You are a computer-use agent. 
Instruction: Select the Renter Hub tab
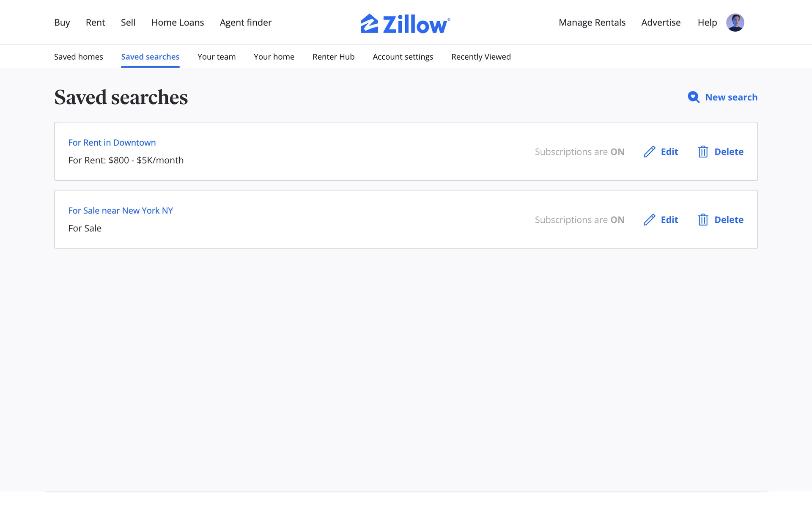pos(333,57)
